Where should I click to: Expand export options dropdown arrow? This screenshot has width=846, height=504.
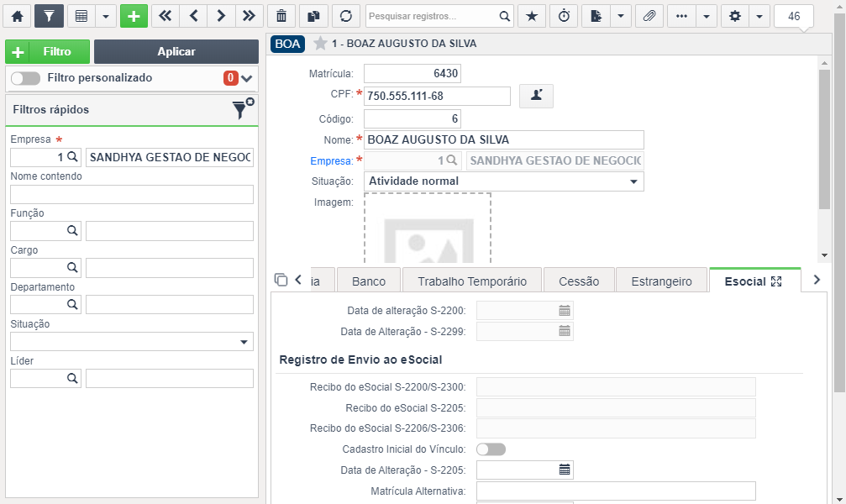tap(621, 16)
